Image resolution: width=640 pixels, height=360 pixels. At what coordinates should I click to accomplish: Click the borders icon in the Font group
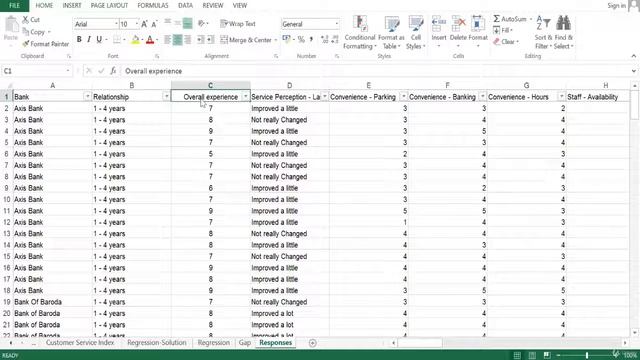click(x=117, y=40)
